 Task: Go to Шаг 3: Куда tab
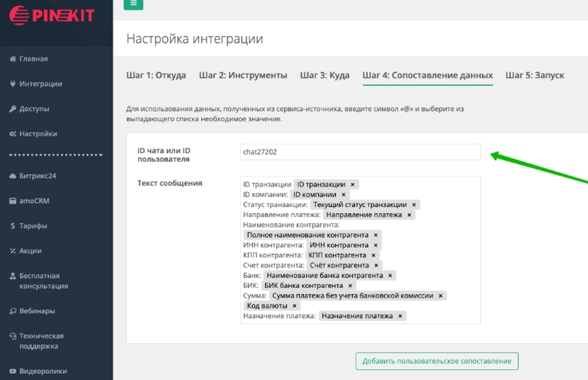click(324, 76)
